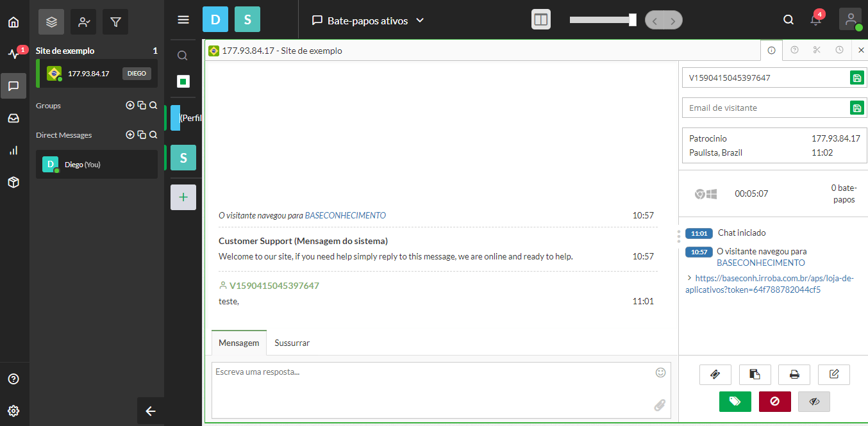Open the Inbox tray icon
Viewport: 868px width, 426px height.
(13, 119)
